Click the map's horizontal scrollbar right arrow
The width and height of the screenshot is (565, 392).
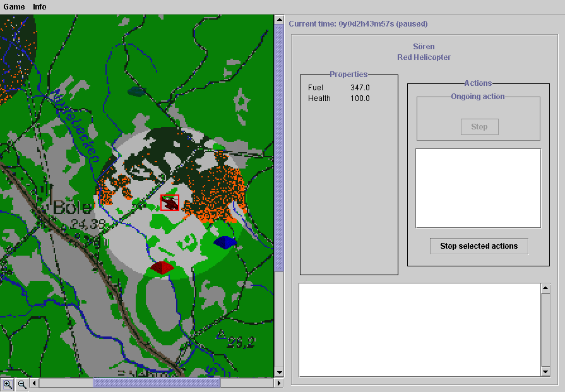(278, 383)
